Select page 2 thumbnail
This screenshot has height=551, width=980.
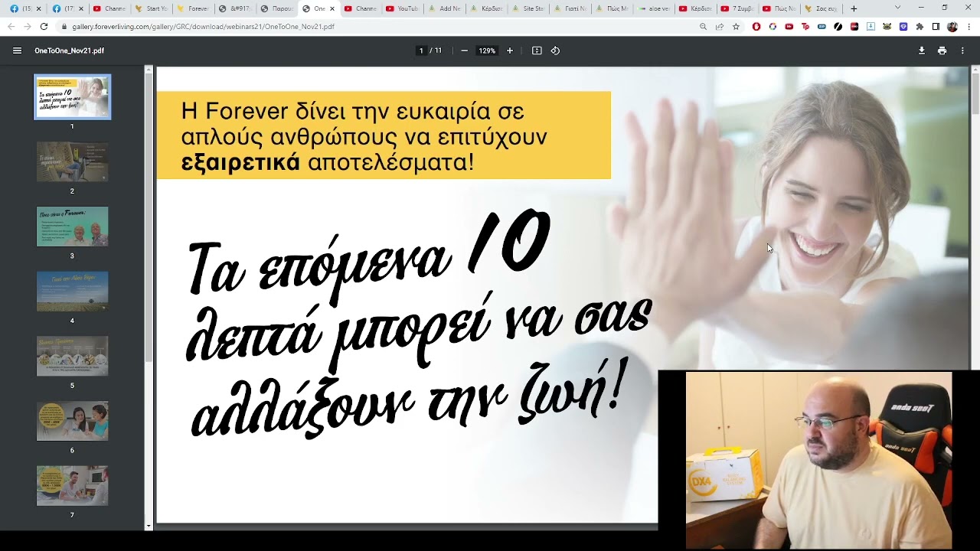pos(72,161)
